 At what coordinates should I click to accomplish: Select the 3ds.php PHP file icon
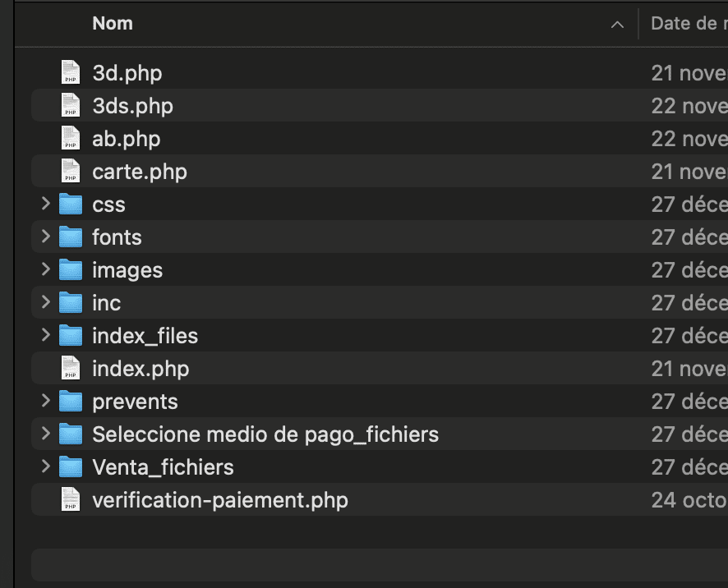point(71,106)
